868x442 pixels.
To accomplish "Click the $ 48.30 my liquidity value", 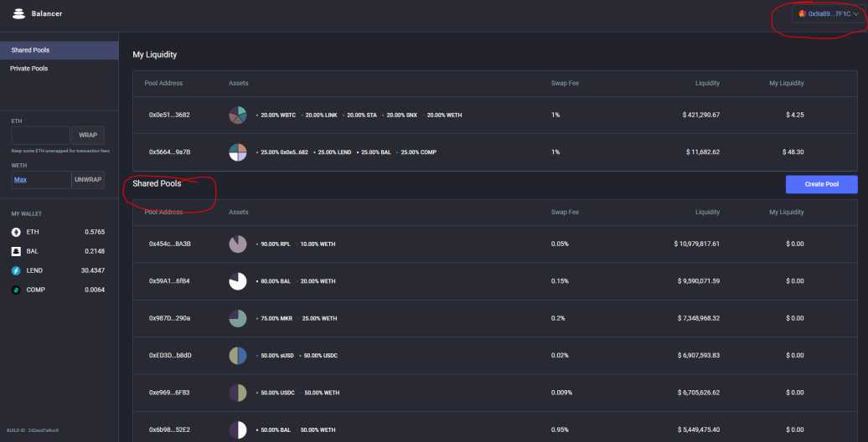I will click(793, 152).
